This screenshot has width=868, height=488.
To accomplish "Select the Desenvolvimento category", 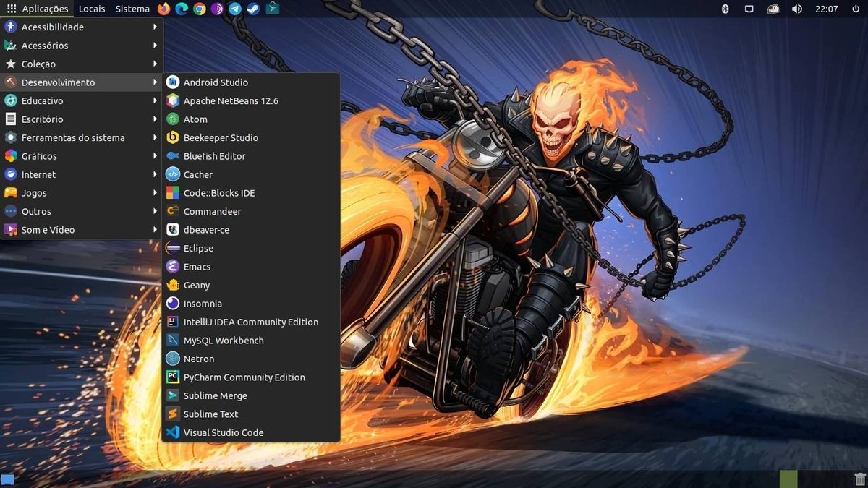I will coord(82,82).
